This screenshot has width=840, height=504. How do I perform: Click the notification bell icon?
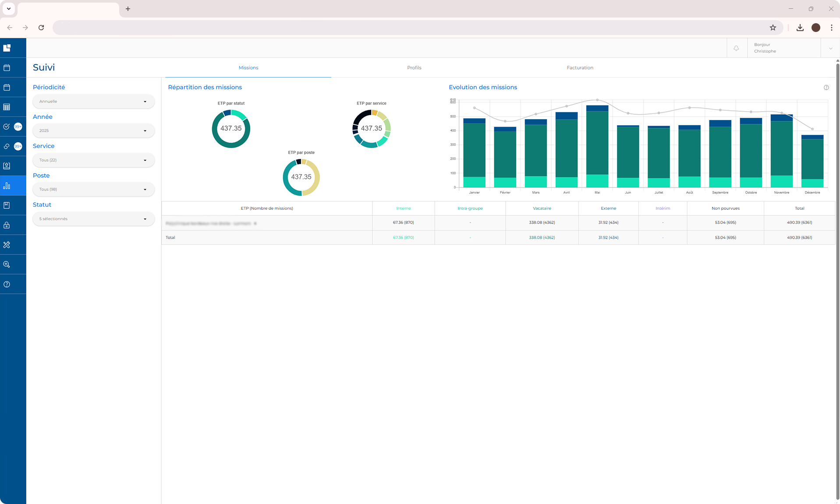(736, 48)
